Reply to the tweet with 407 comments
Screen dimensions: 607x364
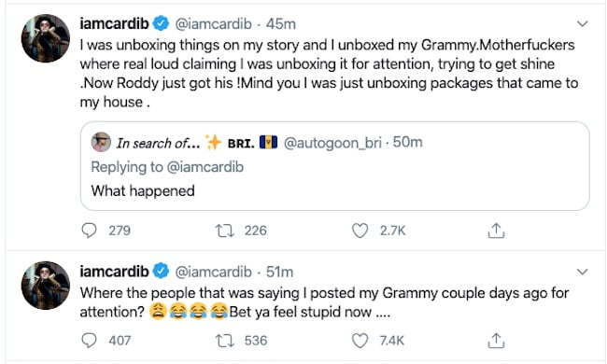click(x=89, y=341)
